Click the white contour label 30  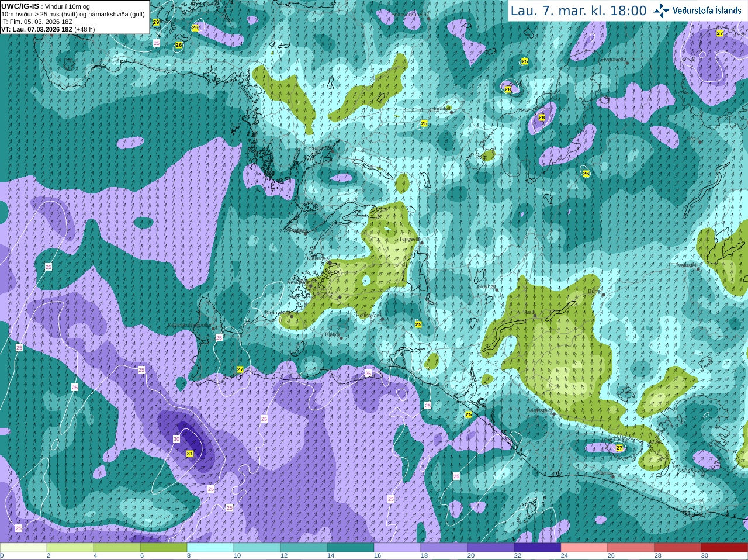tap(176, 439)
